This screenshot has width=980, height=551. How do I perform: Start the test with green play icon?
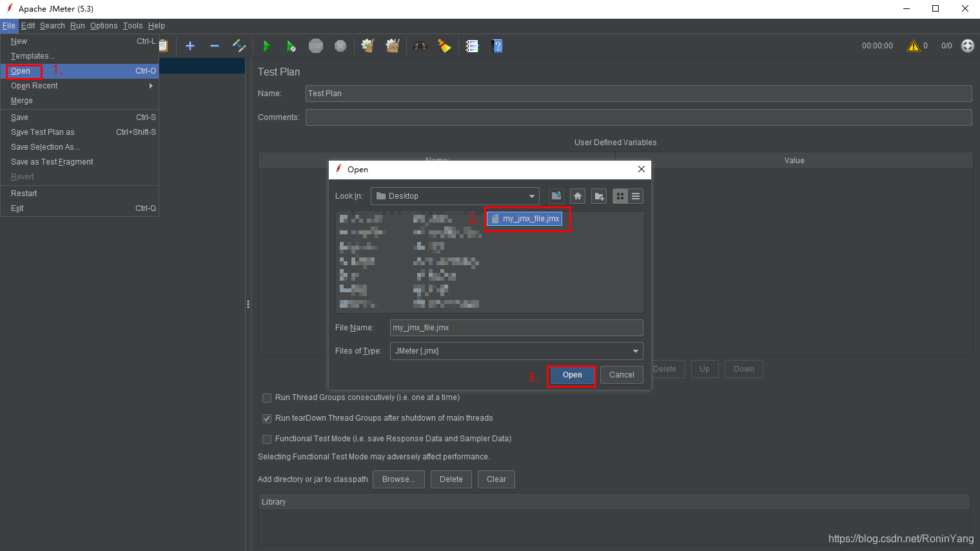click(x=266, y=46)
